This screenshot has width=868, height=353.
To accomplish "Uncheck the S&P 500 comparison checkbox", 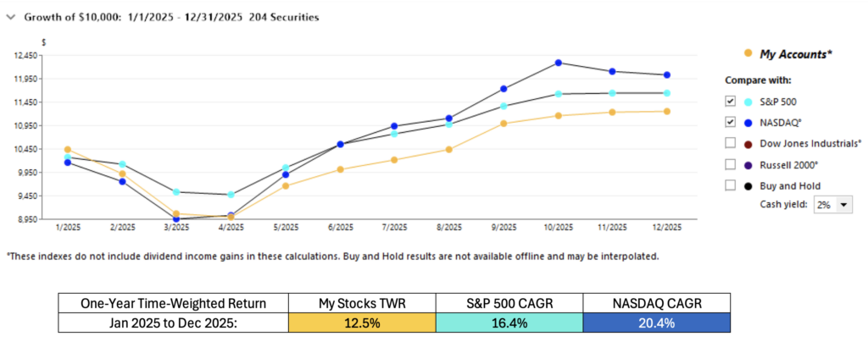I will [730, 101].
